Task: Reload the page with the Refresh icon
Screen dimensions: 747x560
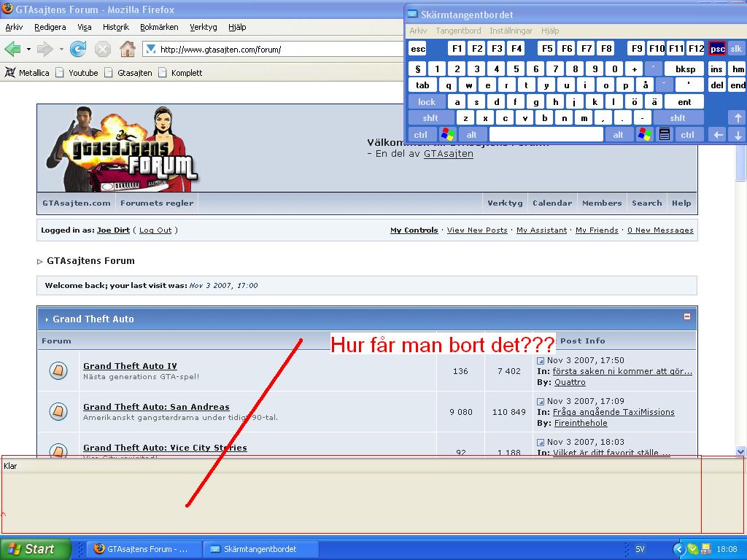Action: tap(77, 49)
